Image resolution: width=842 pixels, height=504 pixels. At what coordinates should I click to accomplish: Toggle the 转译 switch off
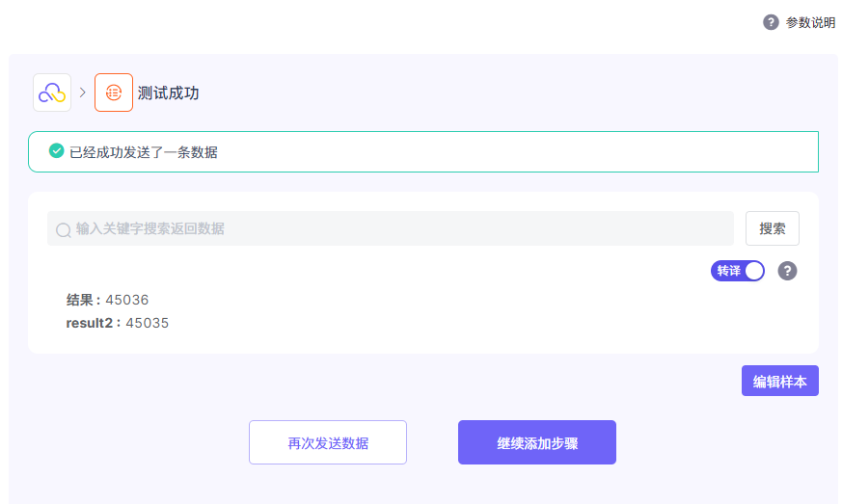[737, 271]
